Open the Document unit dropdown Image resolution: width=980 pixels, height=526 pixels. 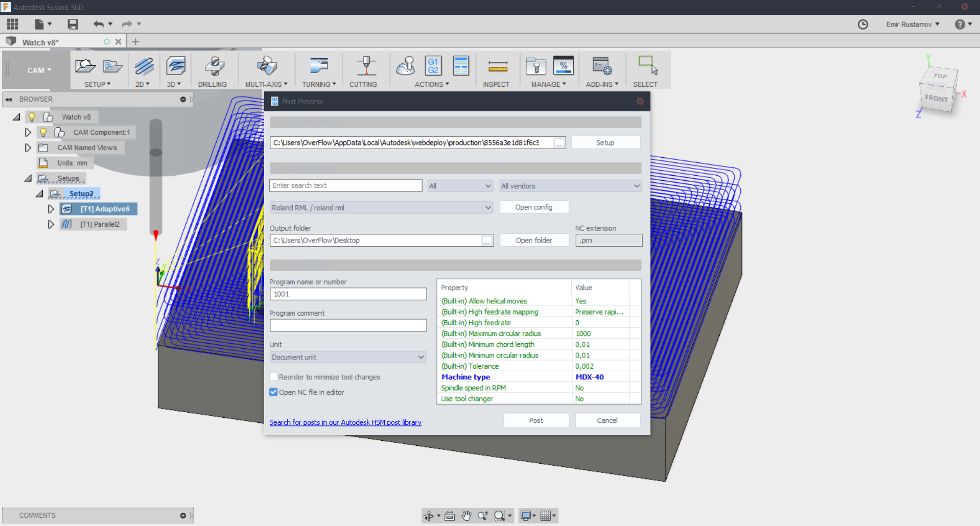348,357
